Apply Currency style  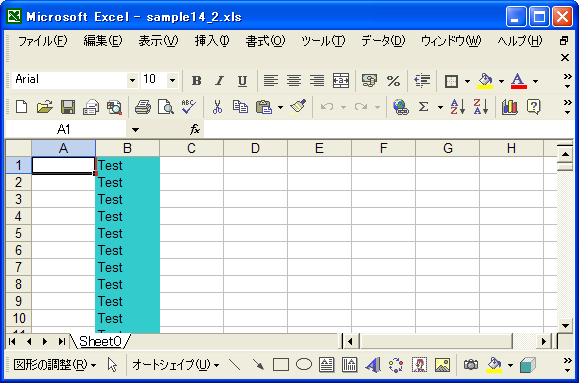click(369, 81)
